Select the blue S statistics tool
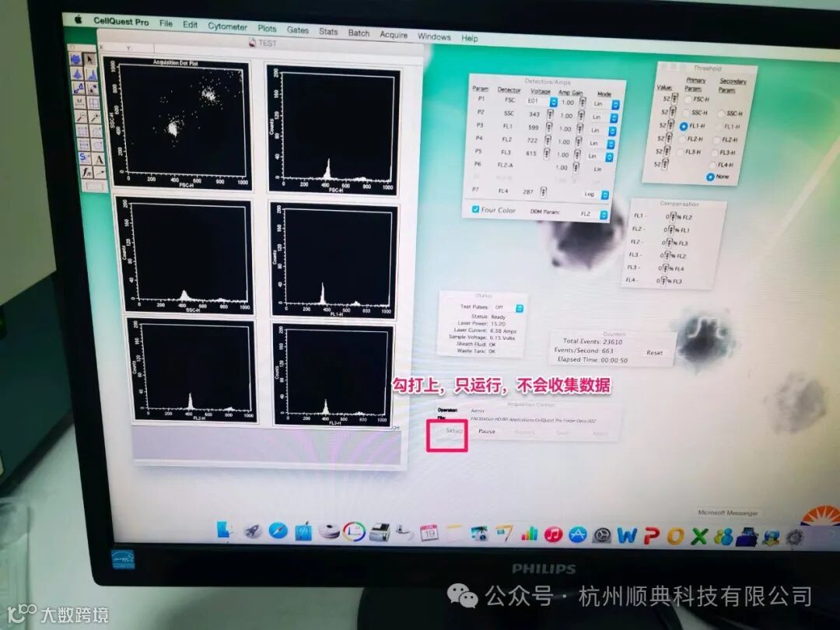The image size is (840, 630). (84, 157)
